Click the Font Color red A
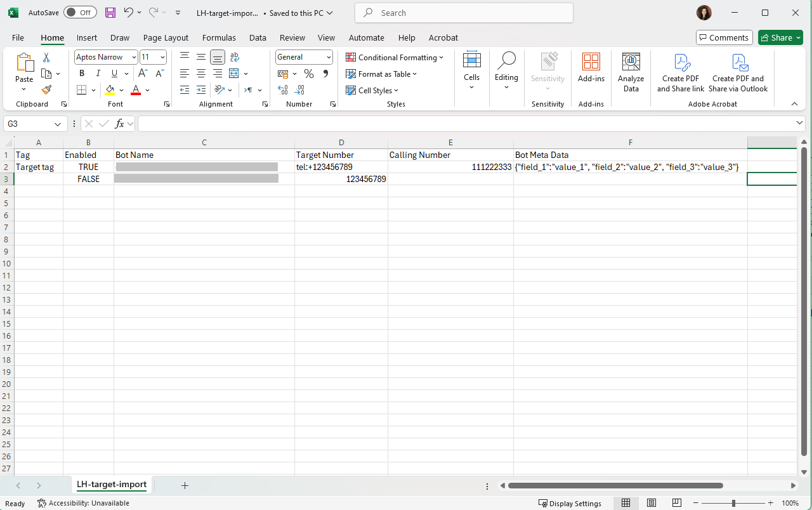 pyautogui.click(x=135, y=90)
